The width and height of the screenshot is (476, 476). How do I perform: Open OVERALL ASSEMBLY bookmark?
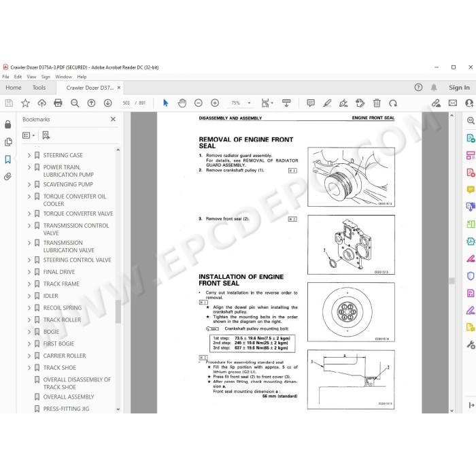69,396
